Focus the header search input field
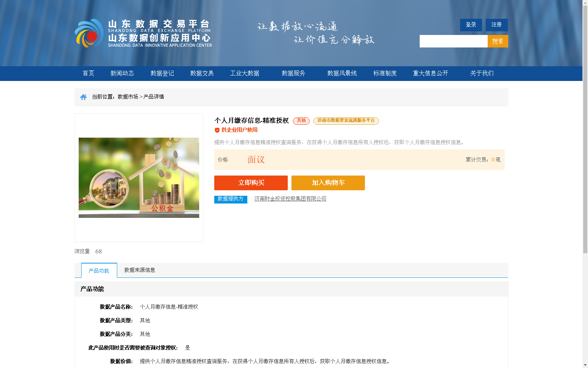This screenshot has height=368, width=588. 453,41
